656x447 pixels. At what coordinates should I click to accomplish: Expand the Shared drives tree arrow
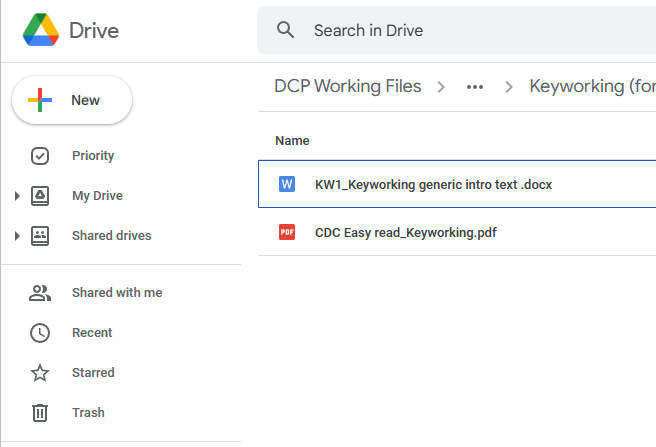(17, 236)
